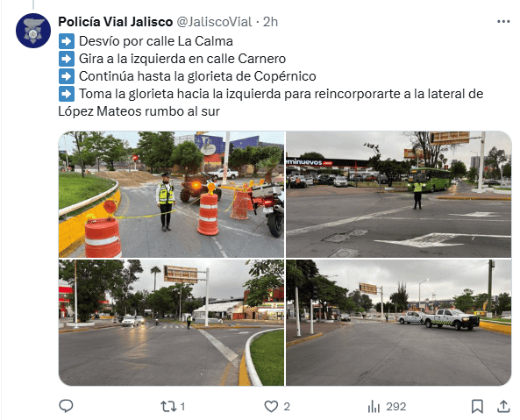Click the retweet count number 1
The width and height of the screenshot is (520, 420).
(x=182, y=406)
